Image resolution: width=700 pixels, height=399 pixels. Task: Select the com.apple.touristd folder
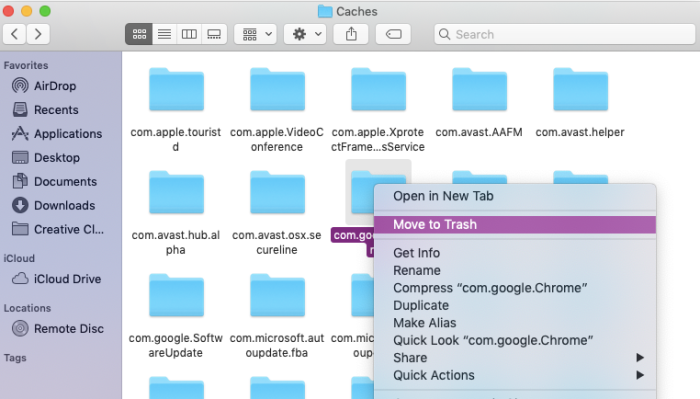pyautogui.click(x=176, y=90)
